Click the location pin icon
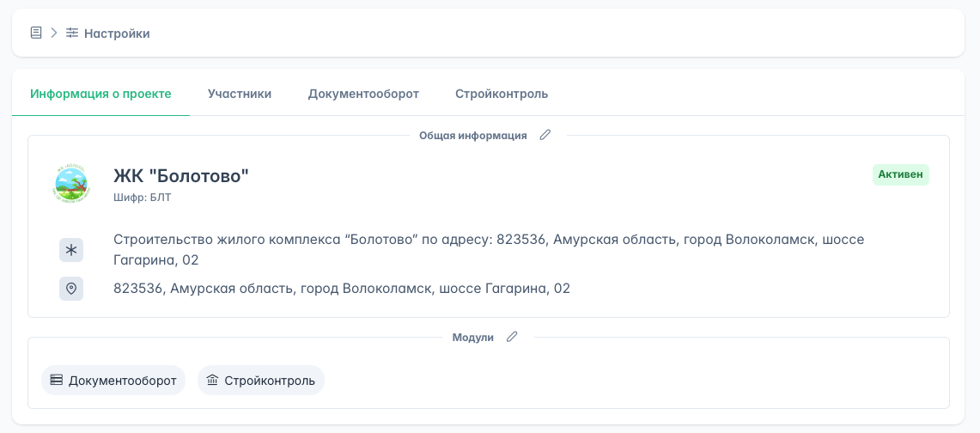Screen dimensions: 980x433 pyautogui.click(x=71, y=289)
